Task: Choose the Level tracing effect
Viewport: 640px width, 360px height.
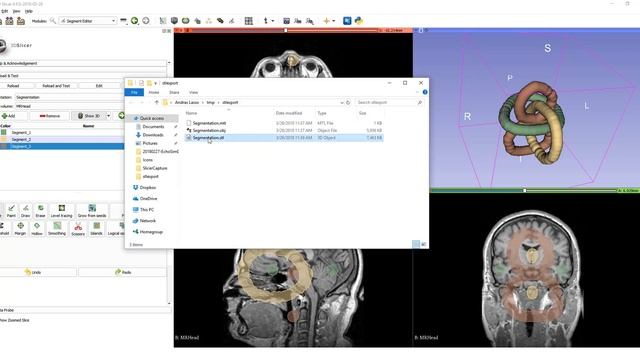Action: (x=61, y=211)
